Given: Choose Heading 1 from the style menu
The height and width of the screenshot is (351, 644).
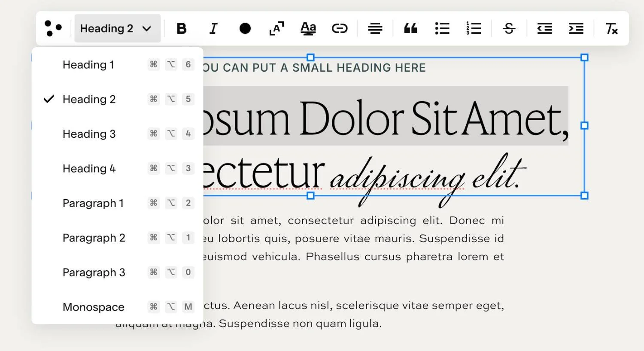Looking at the screenshot, I should (x=117, y=65).
